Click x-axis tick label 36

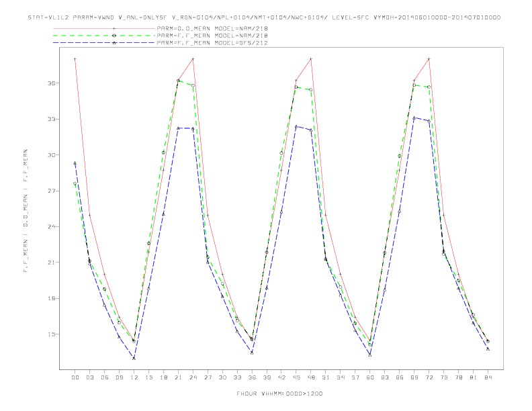point(252,377)
